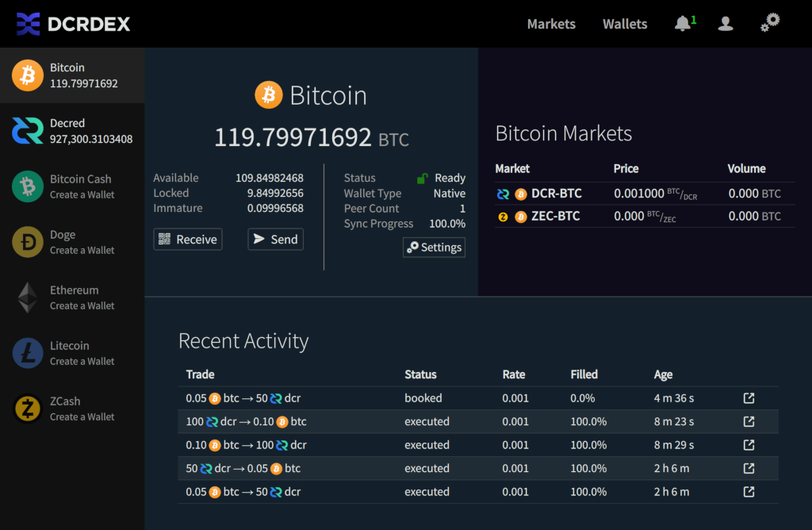Click the ZCash coin icon
The height and width of the screenshot is (530, 812).
(28, 409)
